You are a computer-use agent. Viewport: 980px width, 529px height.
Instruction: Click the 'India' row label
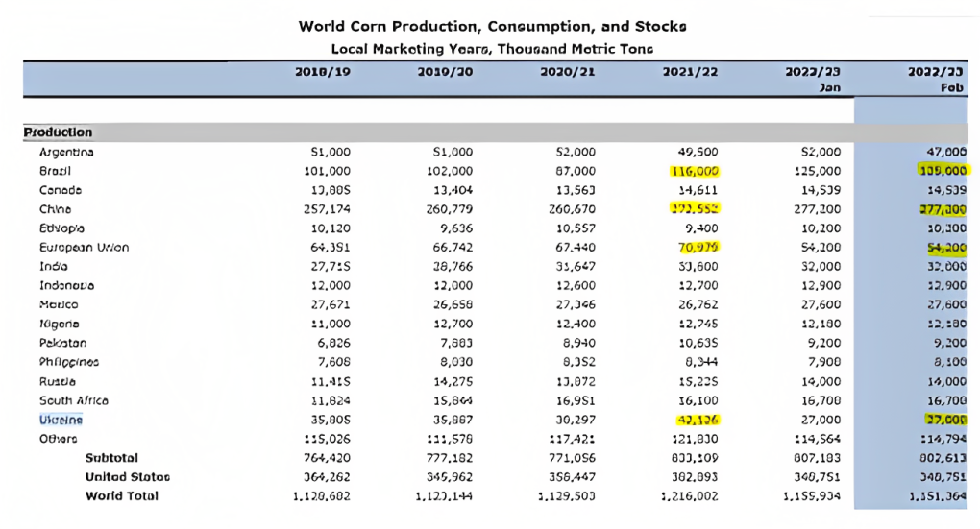(x=53, y=267)
